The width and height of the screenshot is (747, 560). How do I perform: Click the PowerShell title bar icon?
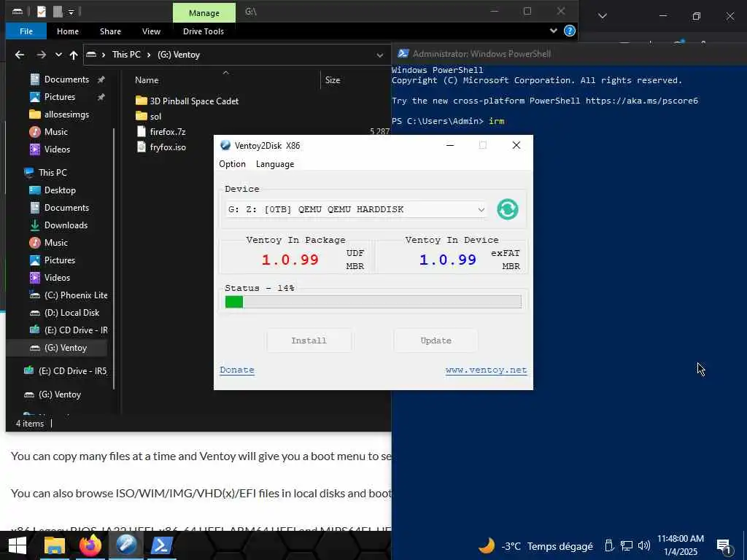pos(403,54)
